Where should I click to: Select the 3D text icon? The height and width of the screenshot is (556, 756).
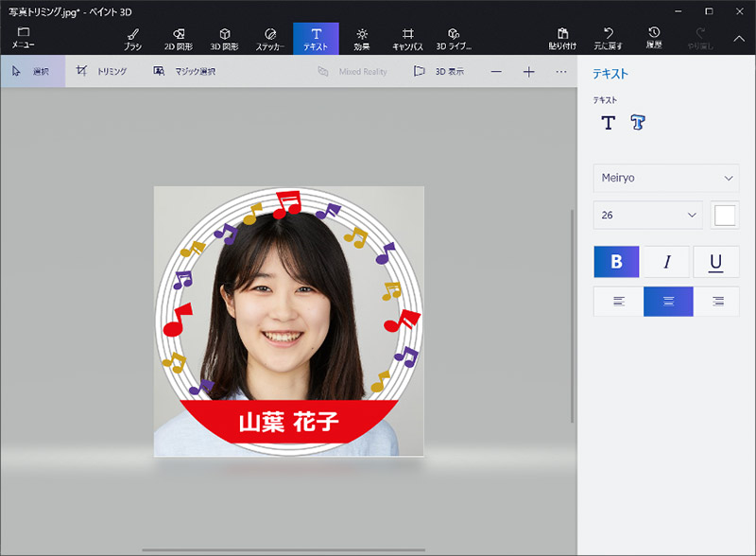click(x=638, y=123)
